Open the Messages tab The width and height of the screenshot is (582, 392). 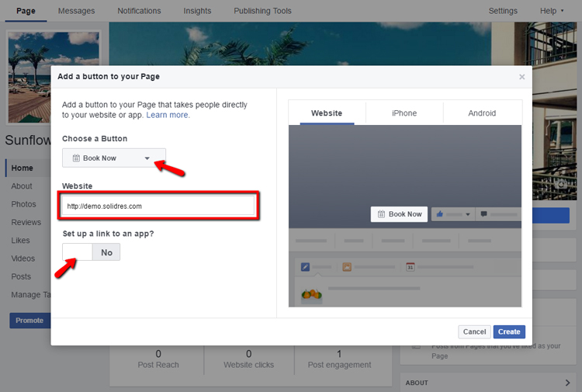[76, 11]
